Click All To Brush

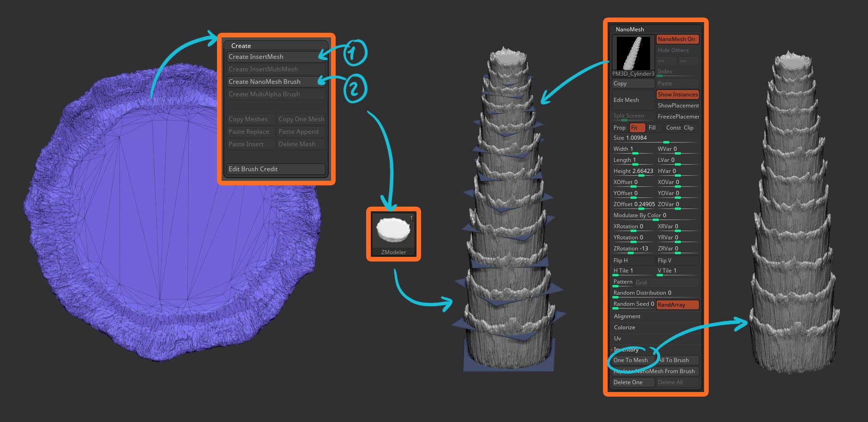677,360
